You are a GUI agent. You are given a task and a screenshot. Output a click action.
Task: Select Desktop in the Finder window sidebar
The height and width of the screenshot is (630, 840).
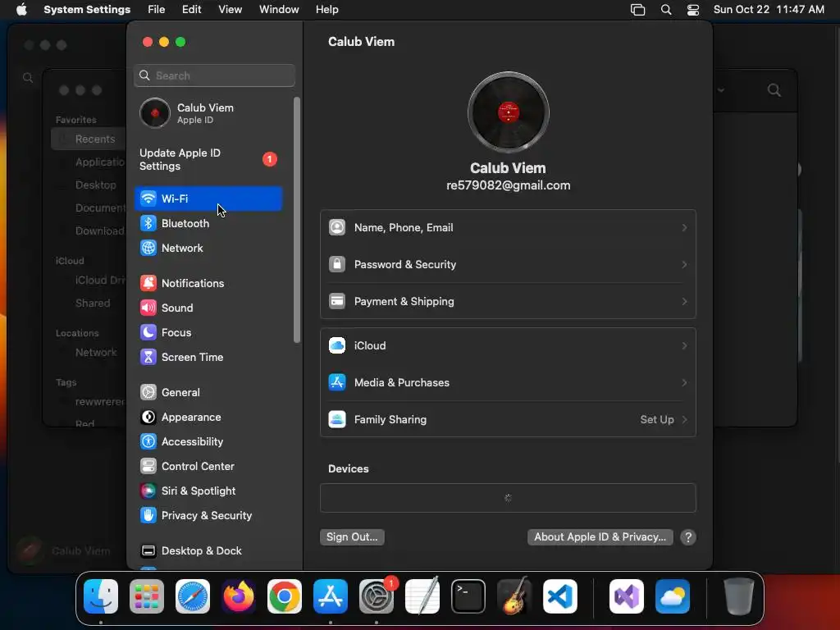coord(89,185)
